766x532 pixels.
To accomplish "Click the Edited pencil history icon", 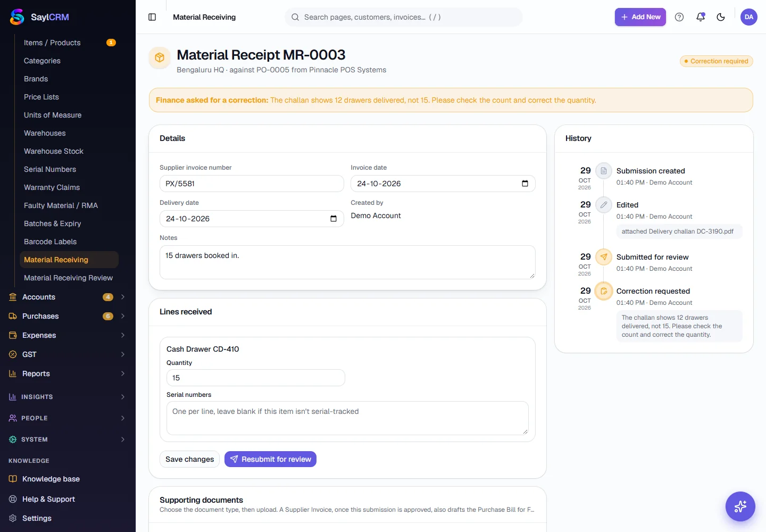I will 604,205.
